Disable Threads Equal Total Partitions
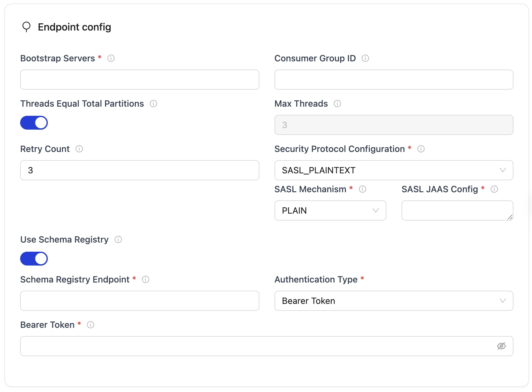 [34, 123]
